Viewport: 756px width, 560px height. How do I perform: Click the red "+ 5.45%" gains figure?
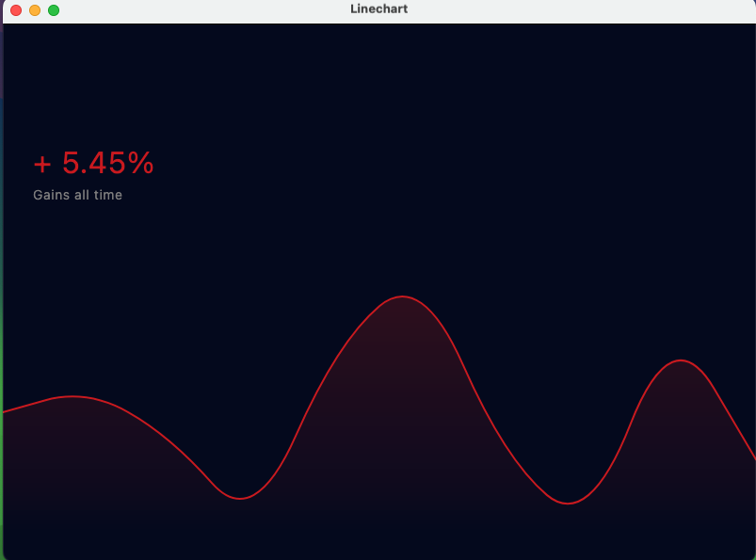pos(93,163)
